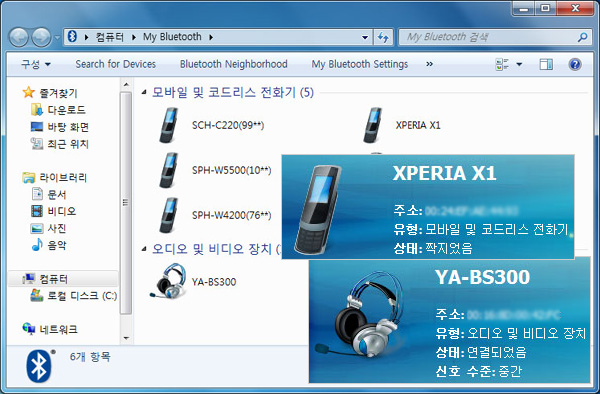This screenshot has height=394, width=600.
Task: Click the 다운로드 label in sidebar
Action: (66, 110)
